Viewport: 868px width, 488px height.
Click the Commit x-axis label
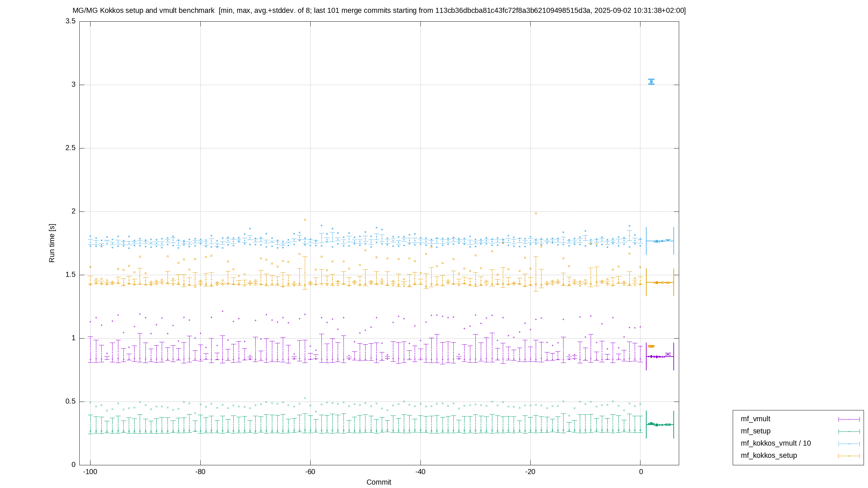379,482
